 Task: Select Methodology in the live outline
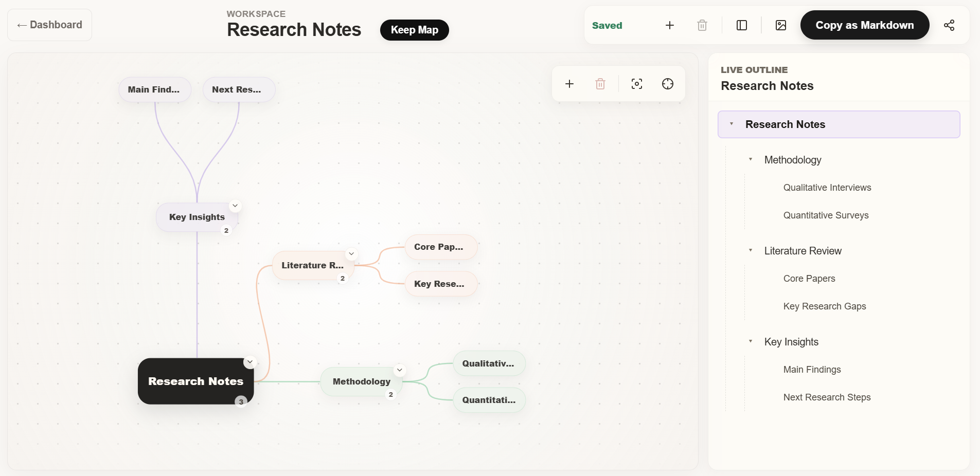pyautogui.click(x=793, y=160)
